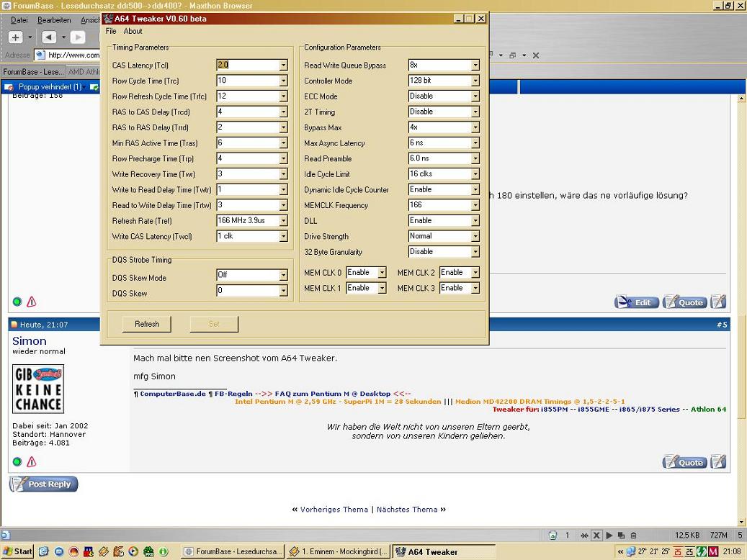Open the ComputerBase.de signature link
Image resolution: width=747 pixels, height=560 pixels.
(172, 394)
